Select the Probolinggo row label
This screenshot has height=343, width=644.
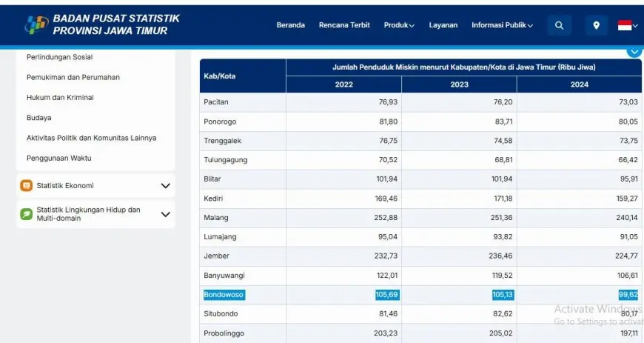tap(224, 333)
